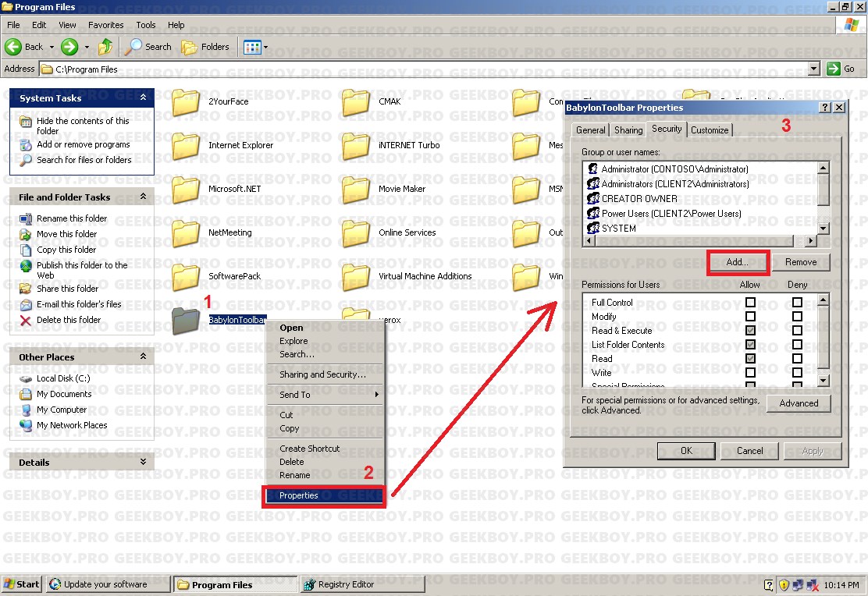Expand the Details panel
The width and height of the screenshot is (868, 596).
click(144, 462)
